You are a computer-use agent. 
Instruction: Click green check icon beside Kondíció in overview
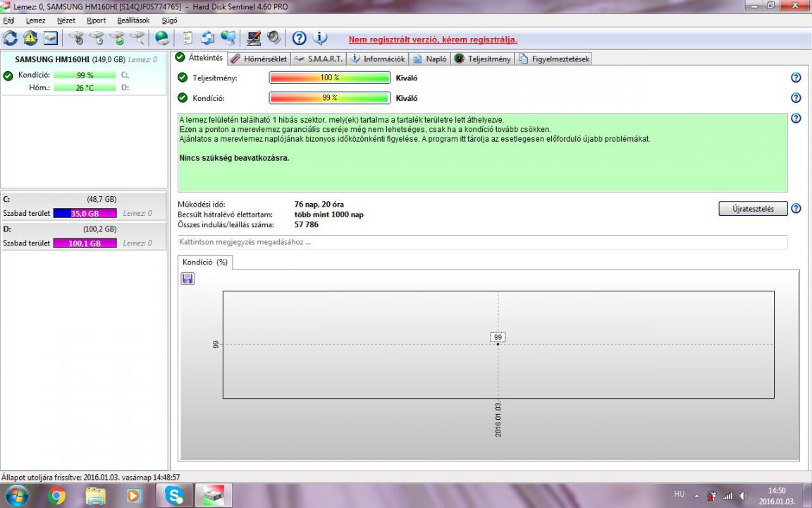click(183, 98)
